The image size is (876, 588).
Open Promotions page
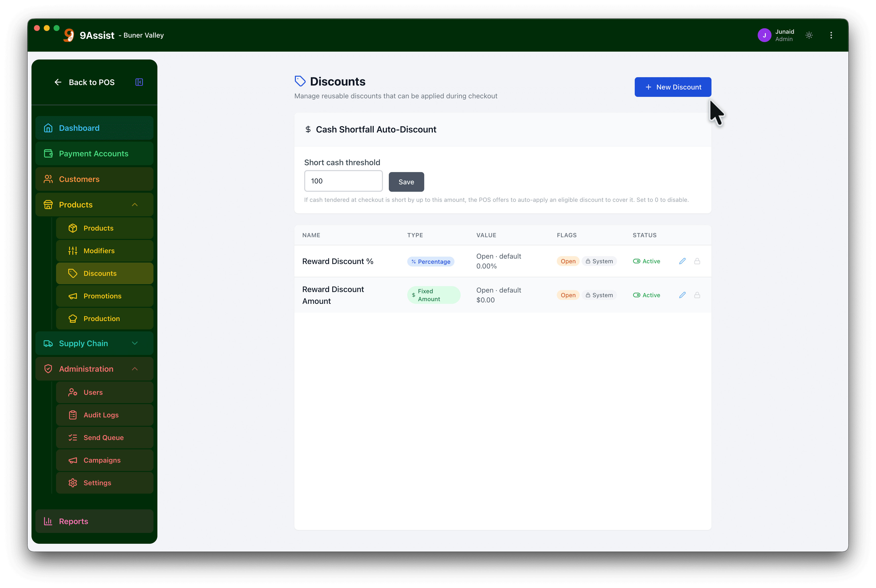pyautogui.click(x=105, y=296)
